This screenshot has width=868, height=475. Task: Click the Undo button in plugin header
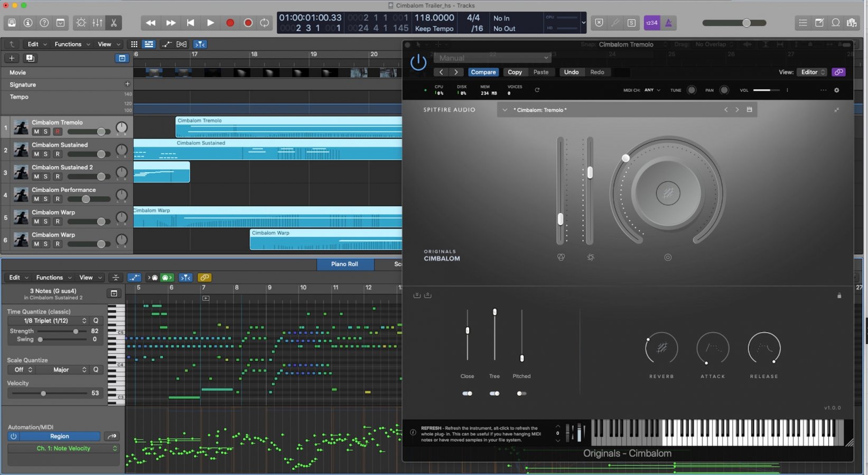tap(571, 72)
